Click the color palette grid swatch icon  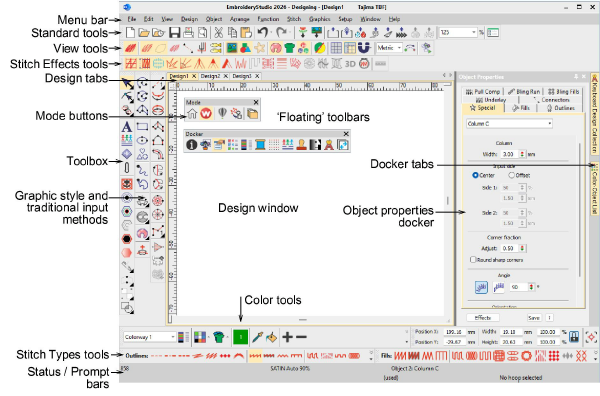200,337
